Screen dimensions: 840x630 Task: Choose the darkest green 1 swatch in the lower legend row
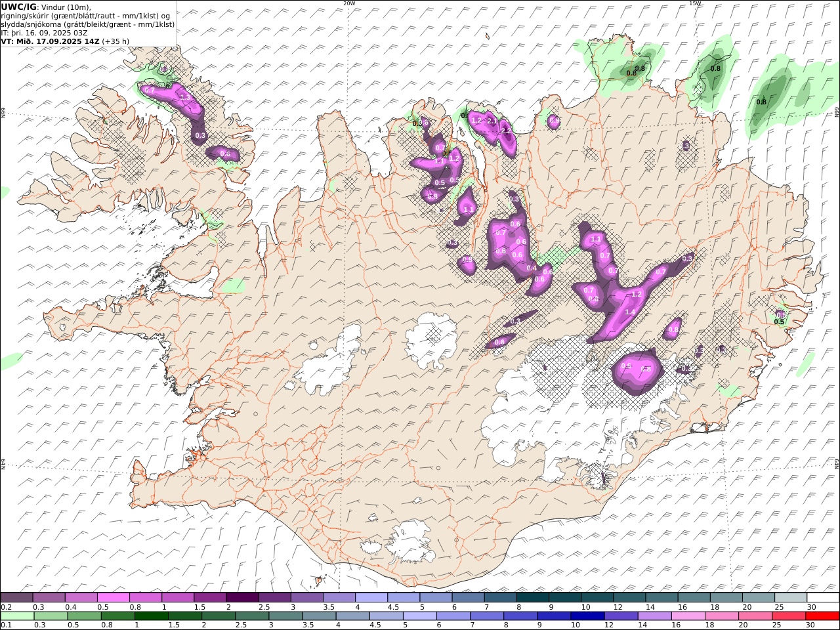click(151, 616)
